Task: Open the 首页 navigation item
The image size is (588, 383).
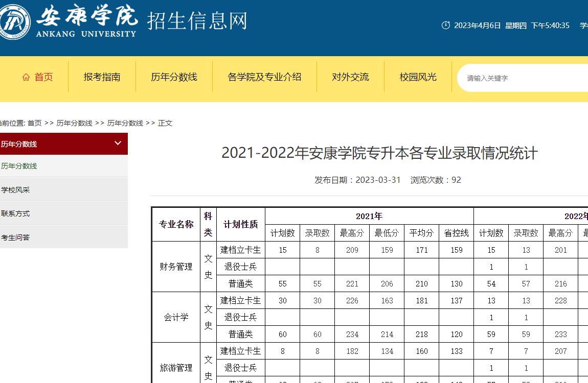Action: [x=38, y=77]
